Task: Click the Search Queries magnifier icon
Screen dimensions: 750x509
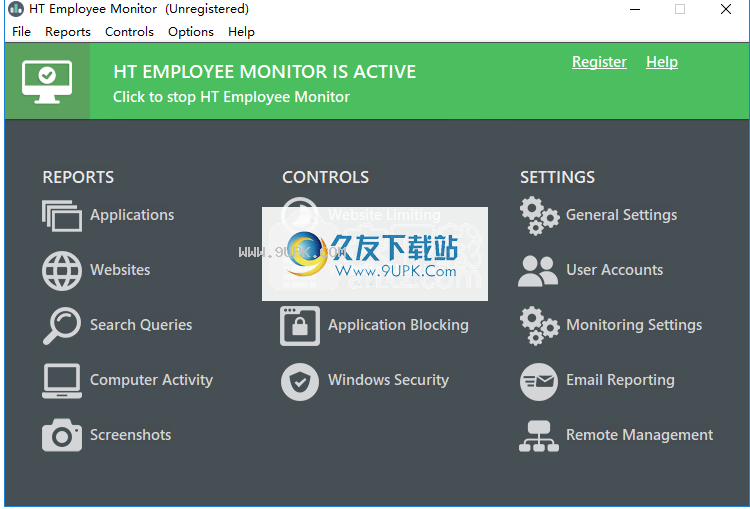Action: click(x=62, y=326)
